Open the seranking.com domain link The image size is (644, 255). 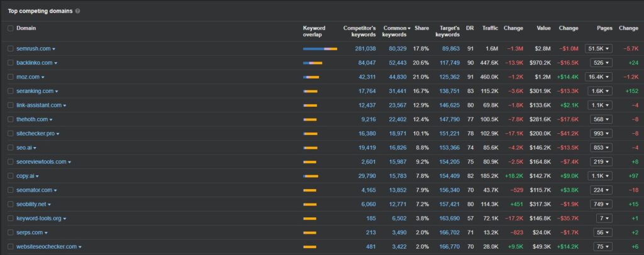click(x=35, y=91)
